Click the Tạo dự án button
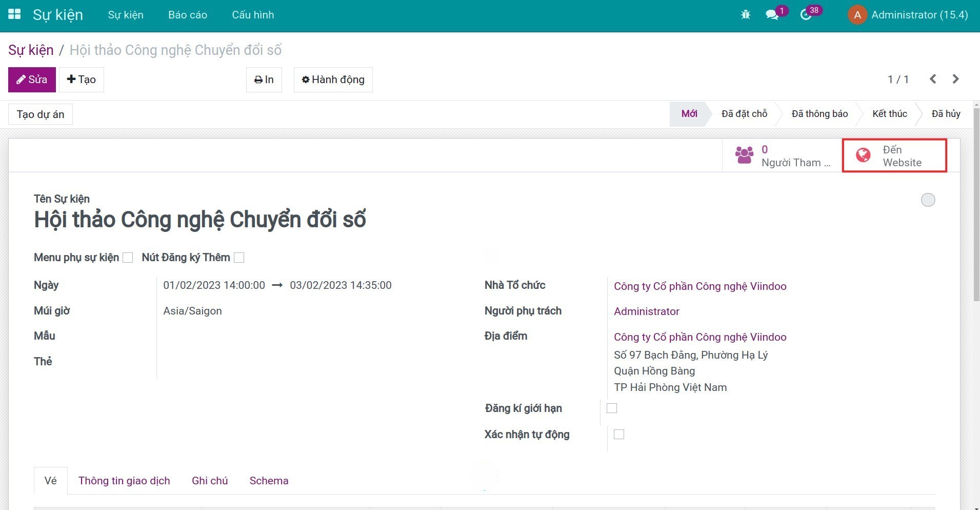 point(41,114)
